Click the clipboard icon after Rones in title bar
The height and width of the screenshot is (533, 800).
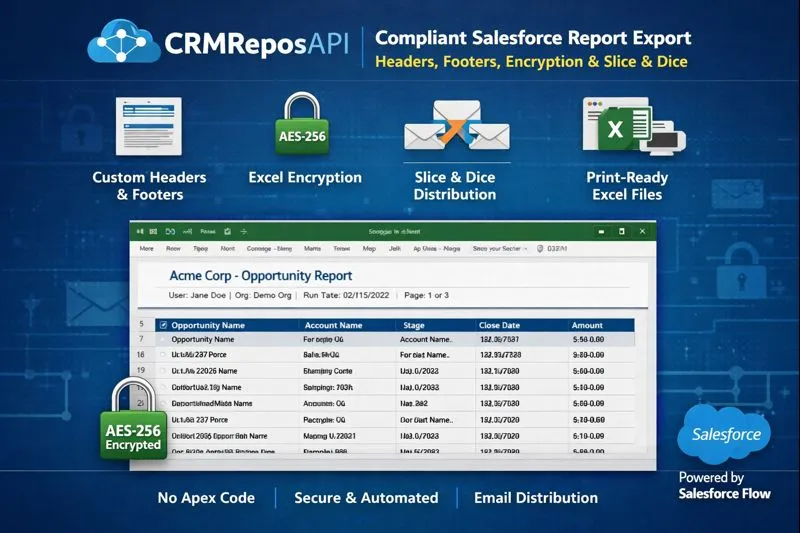click(228, 232)
